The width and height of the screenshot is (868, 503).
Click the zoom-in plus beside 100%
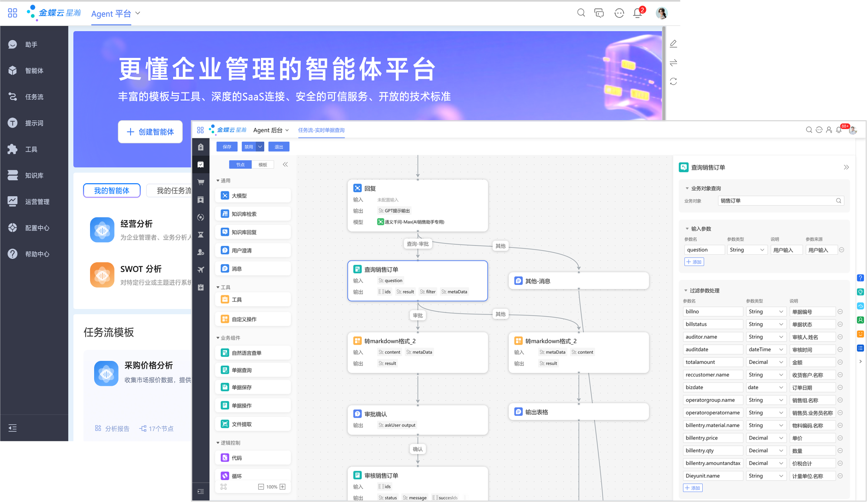pyautogui.click(x=283, y=487)
